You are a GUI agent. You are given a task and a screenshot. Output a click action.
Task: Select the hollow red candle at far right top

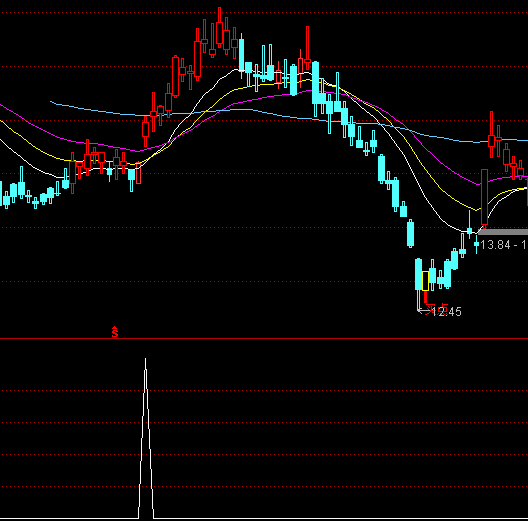[x=491, y=140]
